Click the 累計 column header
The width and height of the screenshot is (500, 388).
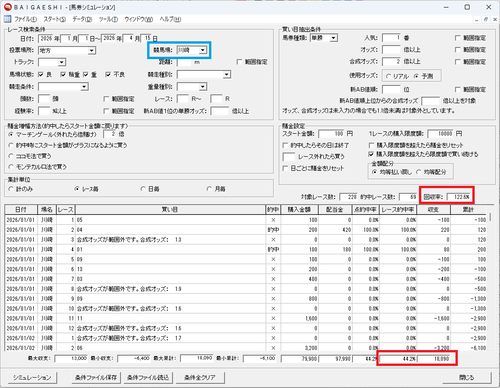[x=468, y=210]
